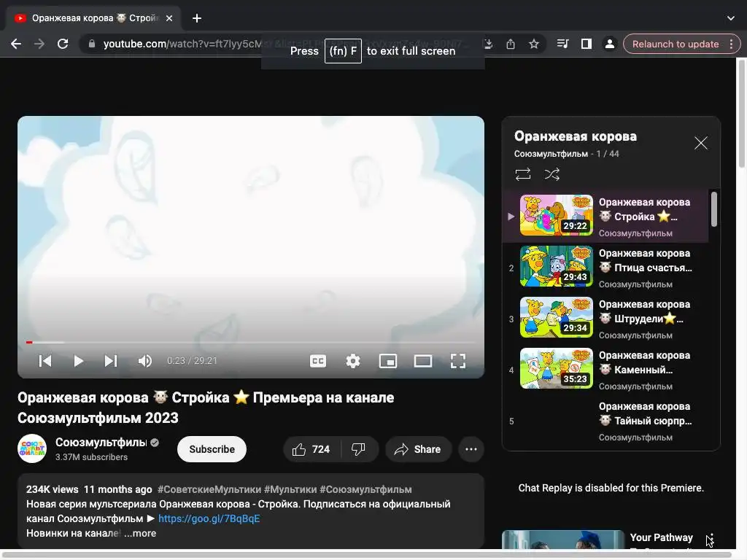Screen dimensions: 747x560
Task: Switch to theater mode
Action: pos(422,361)
